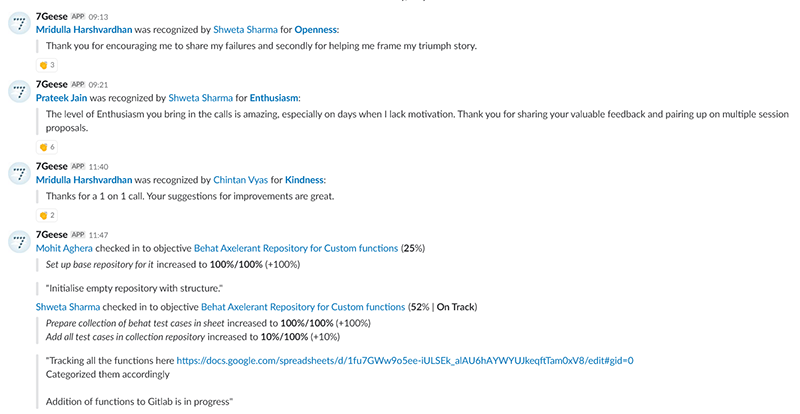The image size is (800, 414).
Task: Click the 7Geese avatar of 11:40 message
Action: (19, 174)
